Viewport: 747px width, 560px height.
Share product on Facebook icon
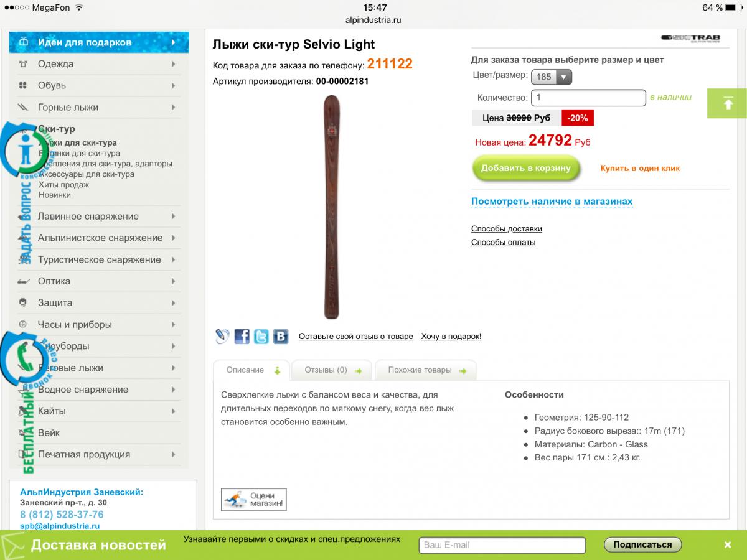242,337
